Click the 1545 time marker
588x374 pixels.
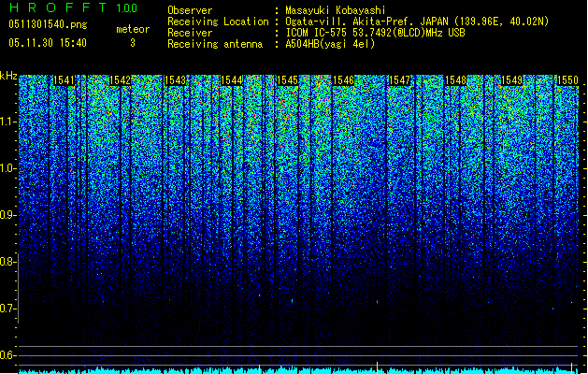tap(288, 80)
